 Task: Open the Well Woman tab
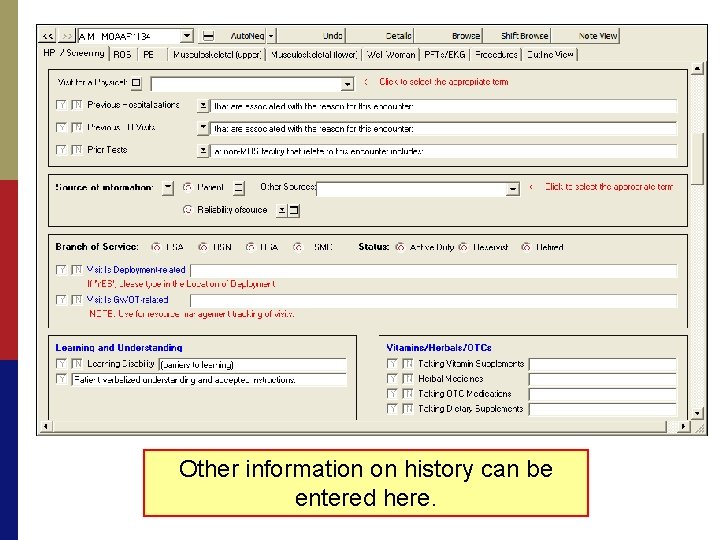391,55
